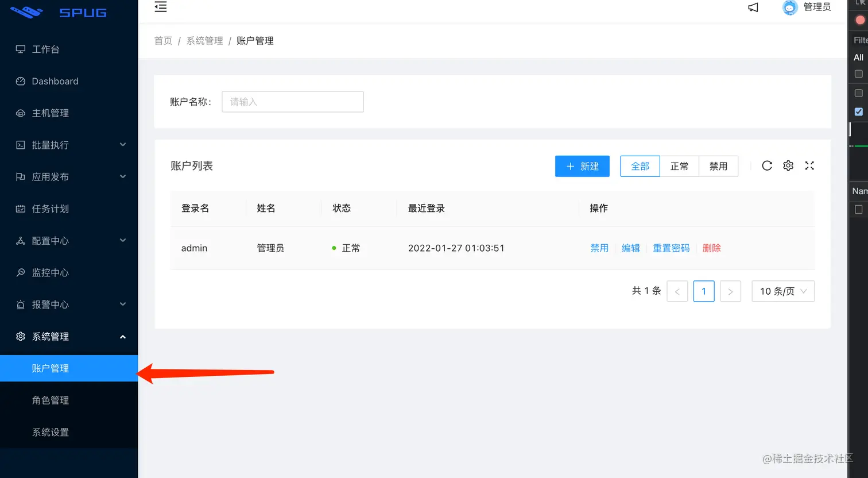Click 编辑 action for admin row
This screenshot has height=478, width=868.
631,248
